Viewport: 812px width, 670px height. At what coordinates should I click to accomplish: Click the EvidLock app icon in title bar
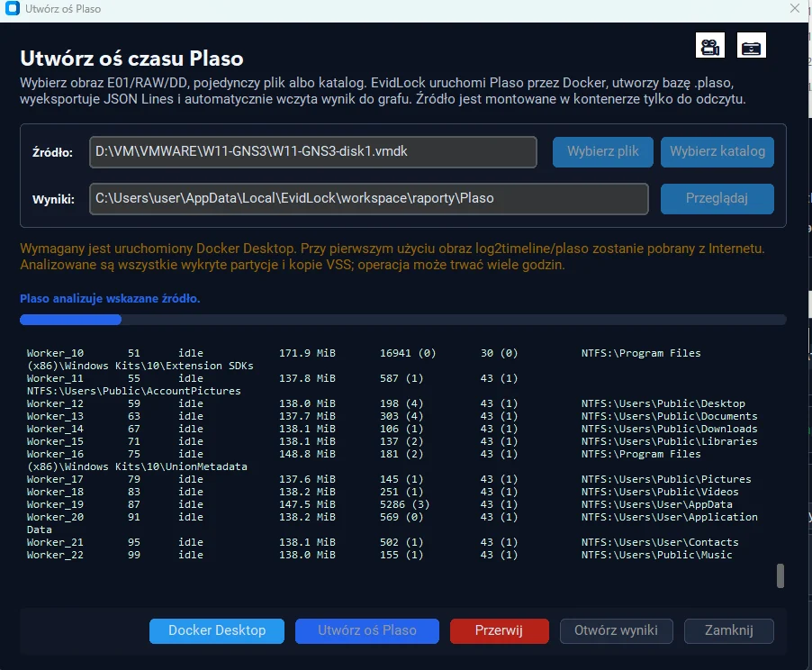coord(13,9)
